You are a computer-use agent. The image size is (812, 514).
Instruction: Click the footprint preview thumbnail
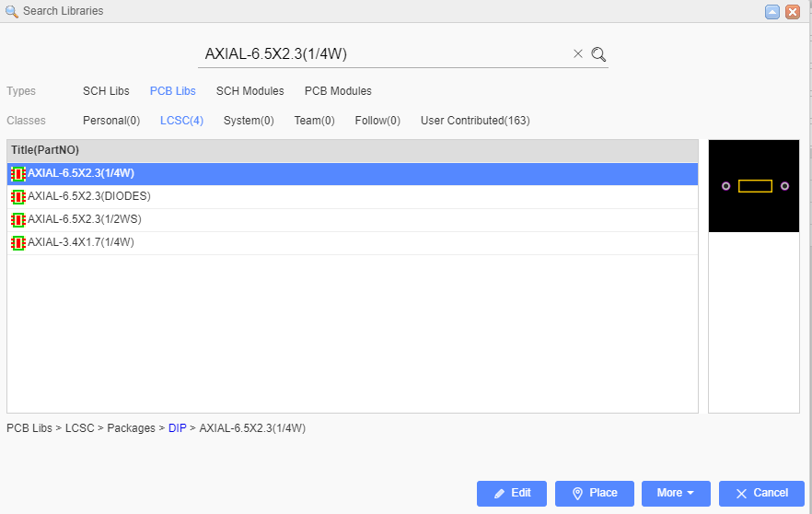[754, 186]
